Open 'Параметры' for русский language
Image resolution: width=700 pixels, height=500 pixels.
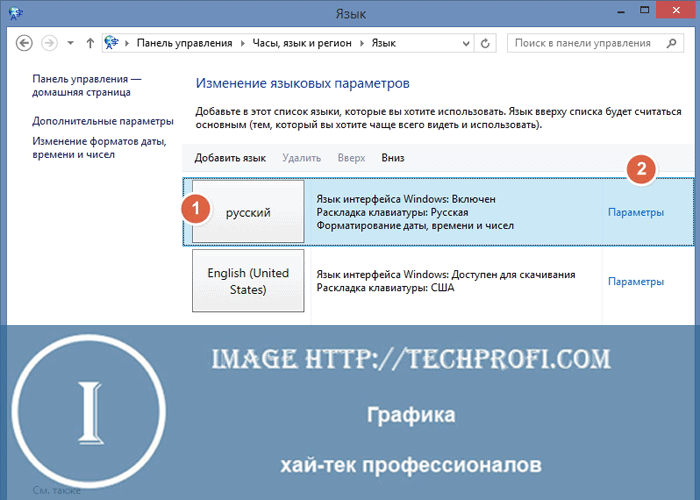point(636,212)
